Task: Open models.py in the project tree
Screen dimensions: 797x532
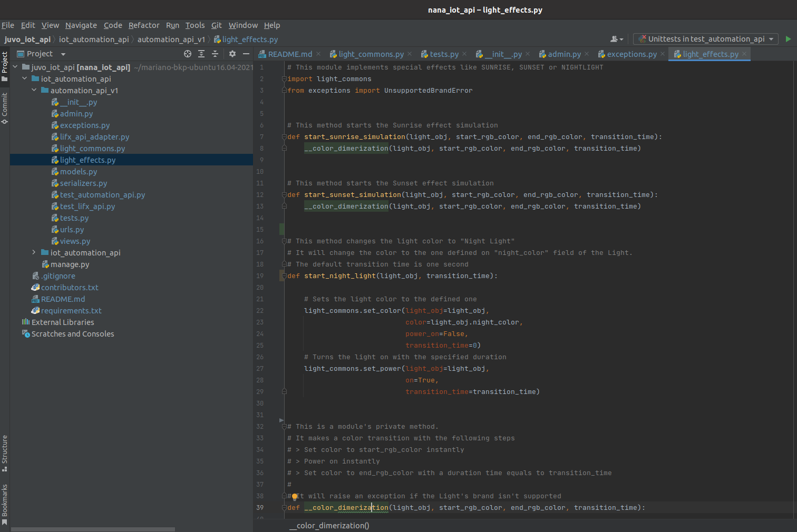Action: 78,172
